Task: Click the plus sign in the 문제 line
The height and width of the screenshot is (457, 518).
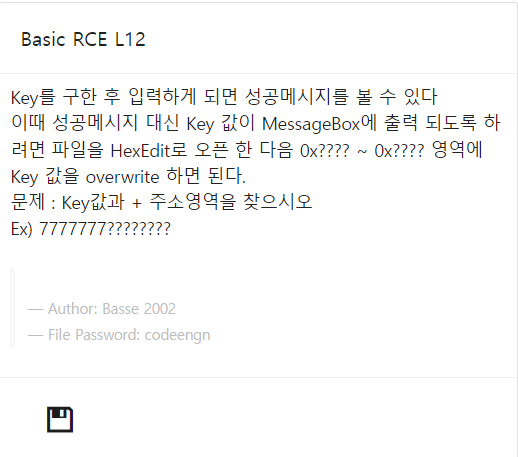Action: [136, 203]
